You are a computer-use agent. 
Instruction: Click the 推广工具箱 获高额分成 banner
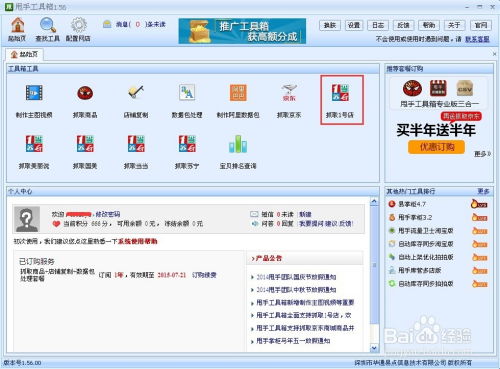click(242, 31)
